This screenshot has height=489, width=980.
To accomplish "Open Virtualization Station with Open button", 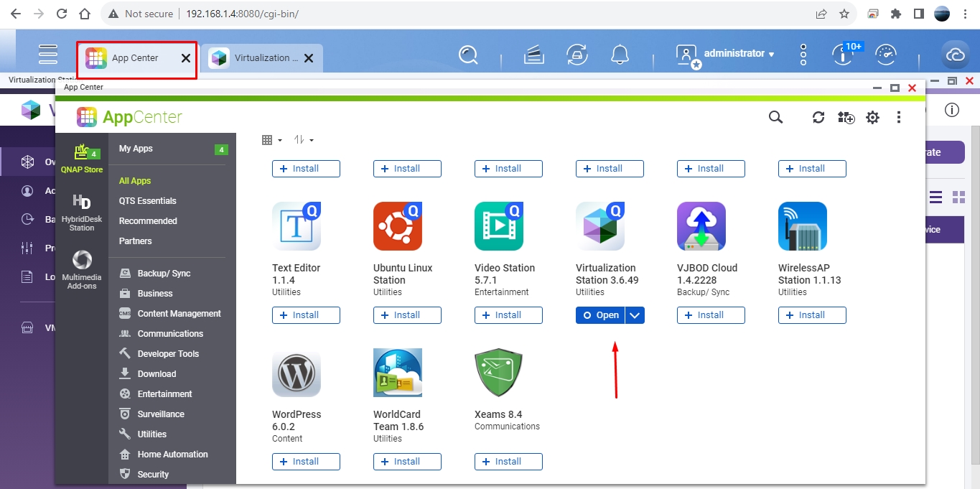I will [x=600, y=315].
